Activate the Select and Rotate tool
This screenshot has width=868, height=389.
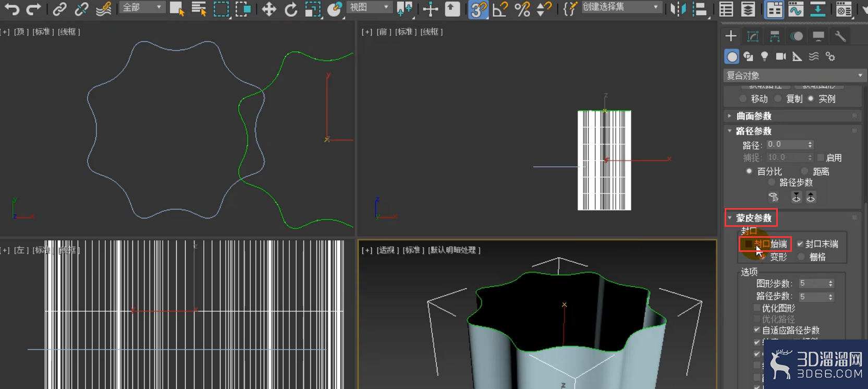pyautogui.click(x=291, y=9)
